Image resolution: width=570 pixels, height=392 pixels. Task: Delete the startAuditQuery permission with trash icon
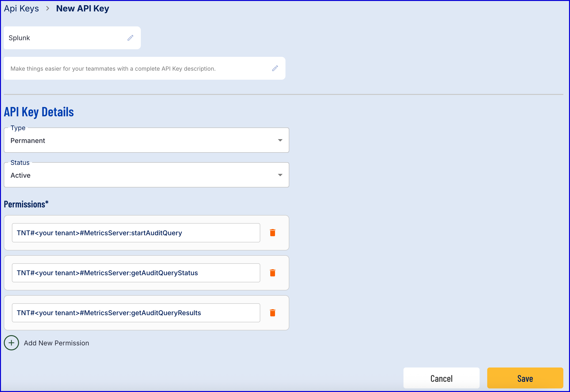(272, 233)
